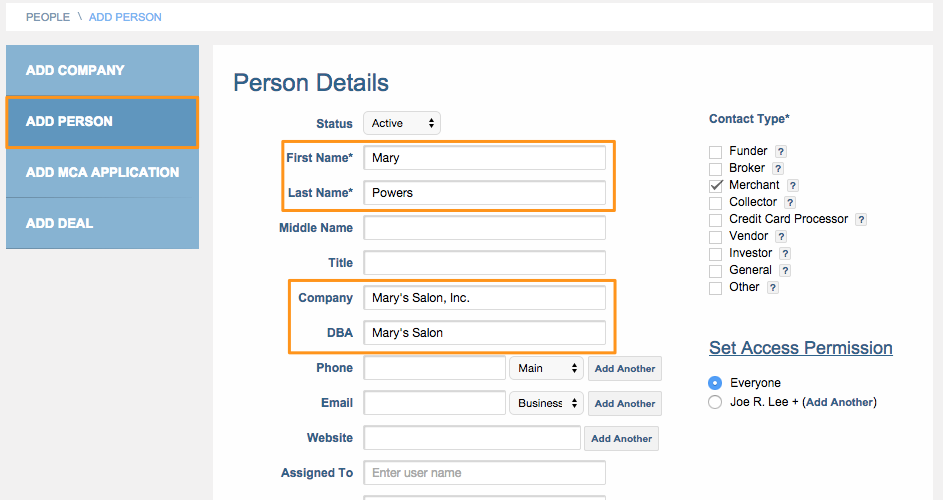Check the Funder checkbox

tap(715, 152)
